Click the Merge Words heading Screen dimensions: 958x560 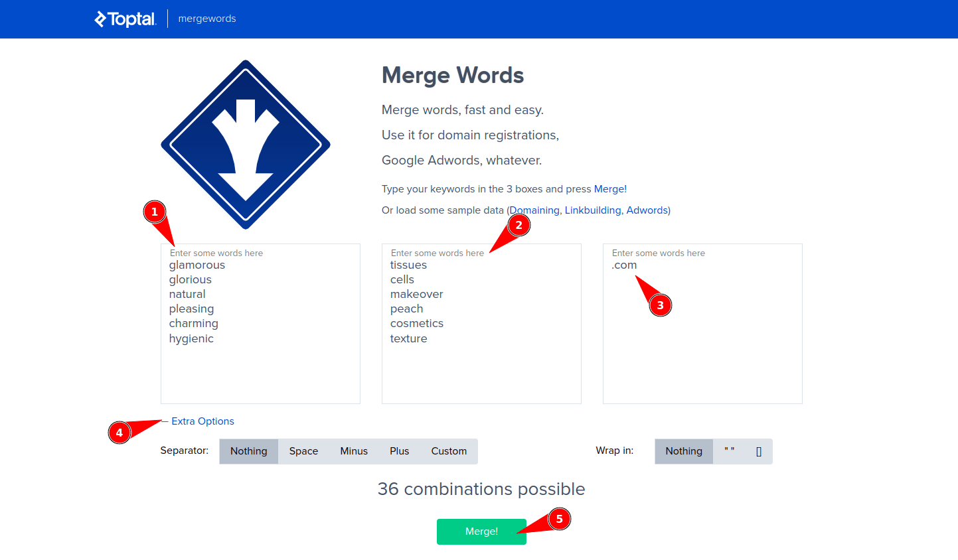point(453,75)
